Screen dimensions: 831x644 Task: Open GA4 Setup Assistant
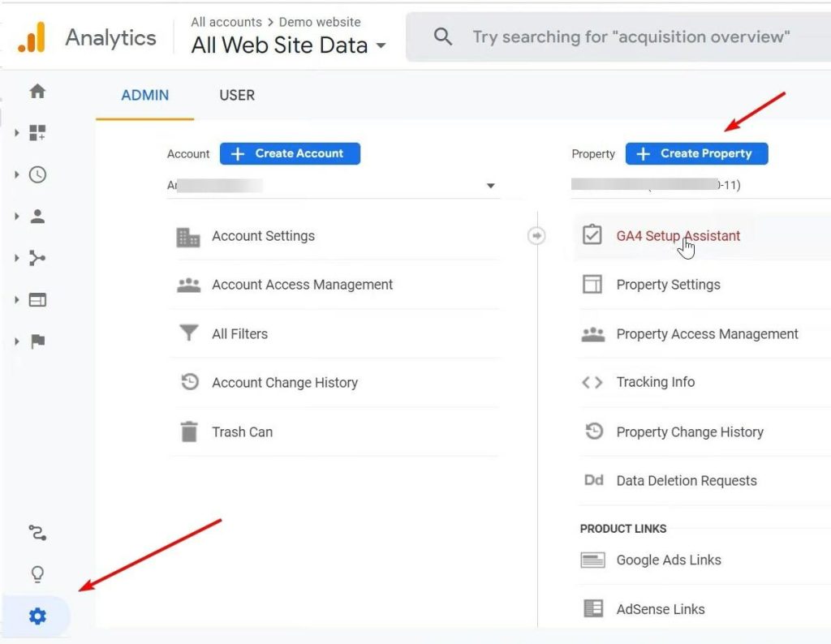pos(678,236)
